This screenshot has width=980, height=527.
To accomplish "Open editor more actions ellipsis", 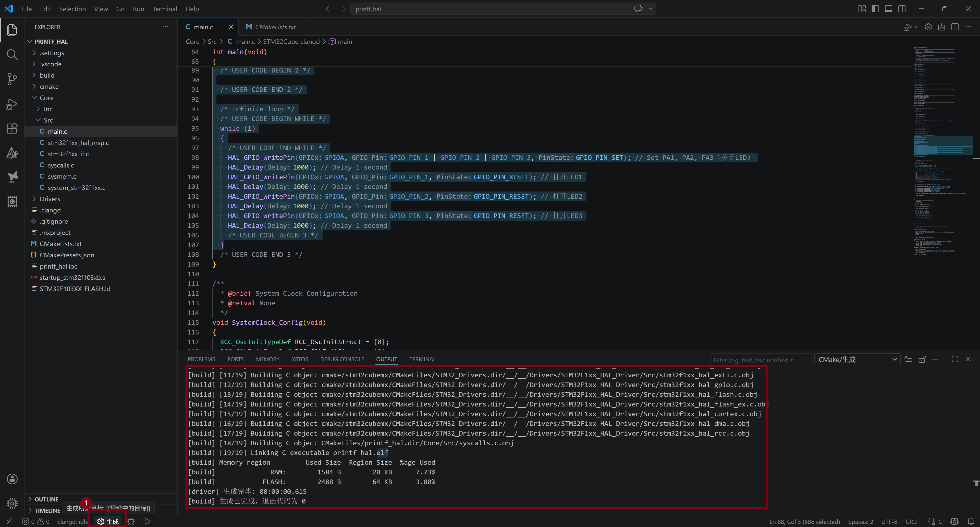I will 968,27.
